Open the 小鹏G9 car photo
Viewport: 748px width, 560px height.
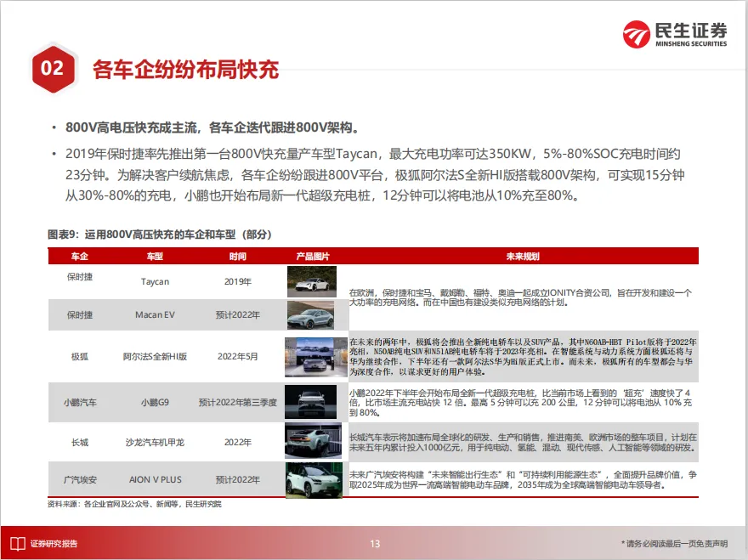310,402
